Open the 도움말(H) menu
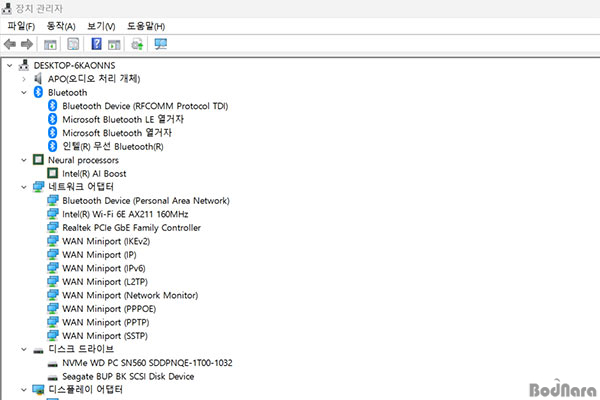 coord(146,26)
